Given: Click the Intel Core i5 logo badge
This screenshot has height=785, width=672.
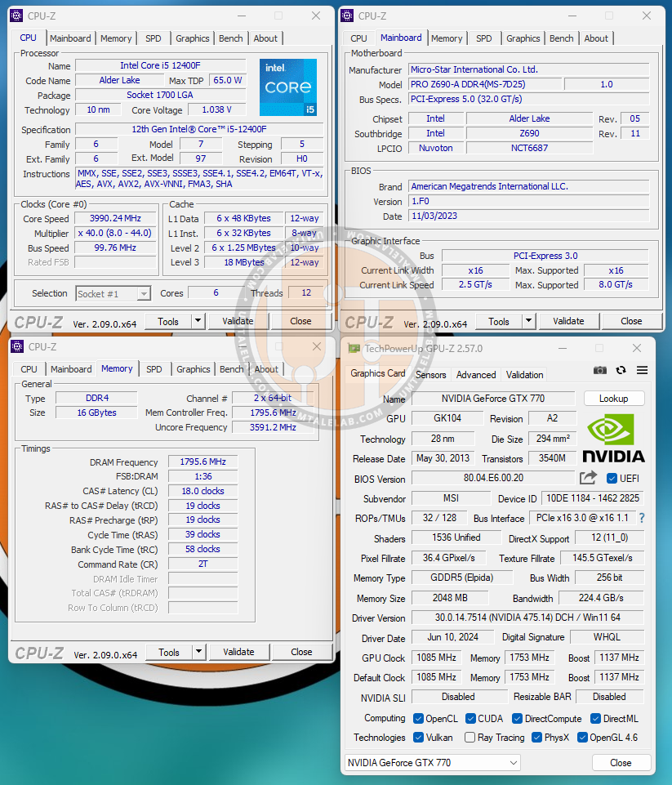Looking at the screenshot, I should pyautogui.click(x=288, y=87).
